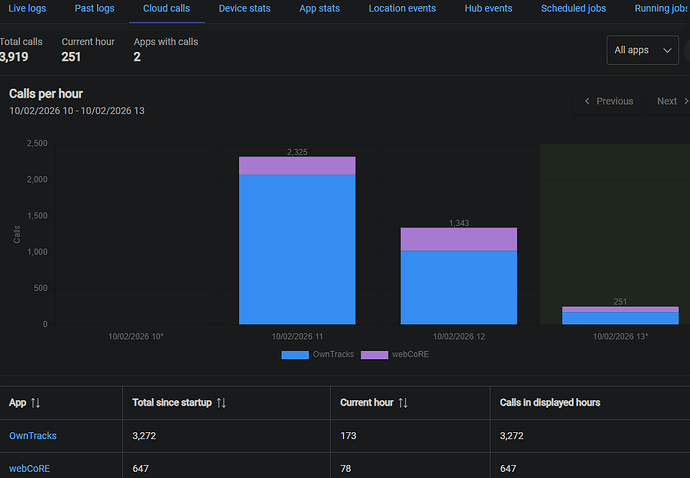
Task: Toggle webCoRE series via purple legend swatch
Action: tap(374, 355)
